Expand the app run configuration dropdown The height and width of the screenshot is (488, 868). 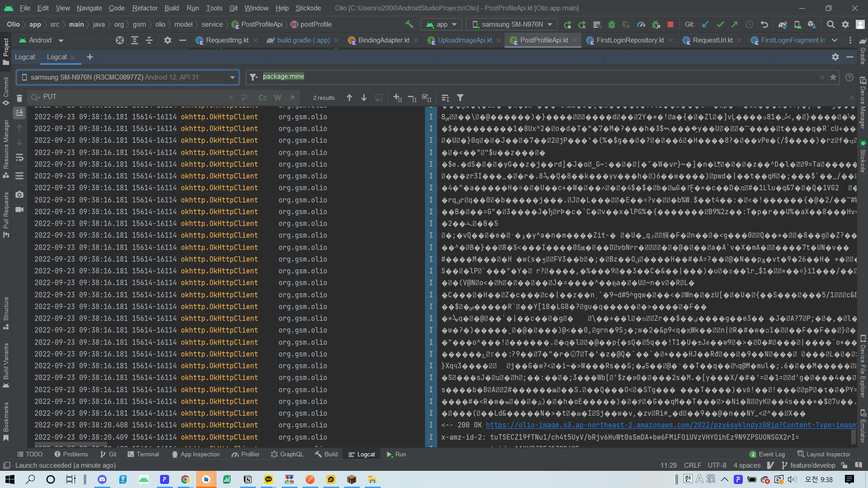(x=441, y=24)
